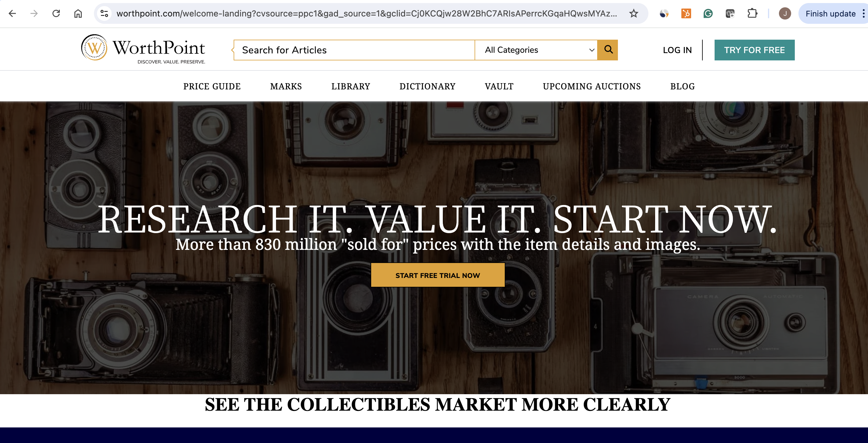Click the Log In link

[x=677, y=50]
